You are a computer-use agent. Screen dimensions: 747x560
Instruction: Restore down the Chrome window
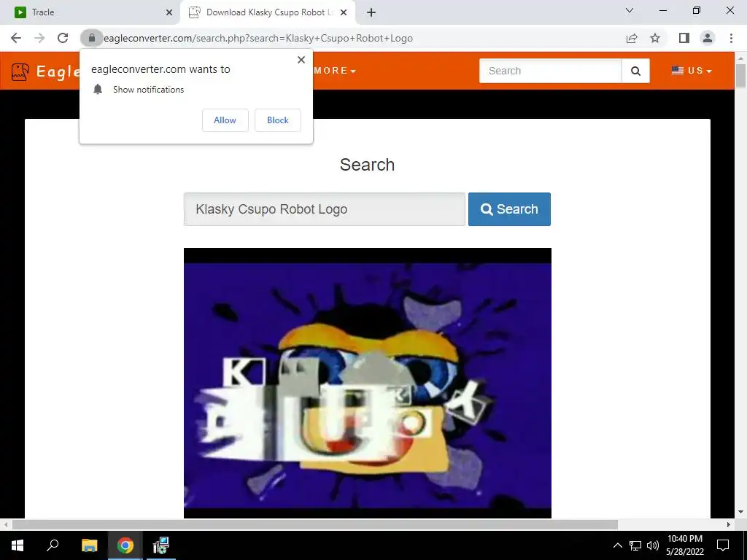[697, 10]
